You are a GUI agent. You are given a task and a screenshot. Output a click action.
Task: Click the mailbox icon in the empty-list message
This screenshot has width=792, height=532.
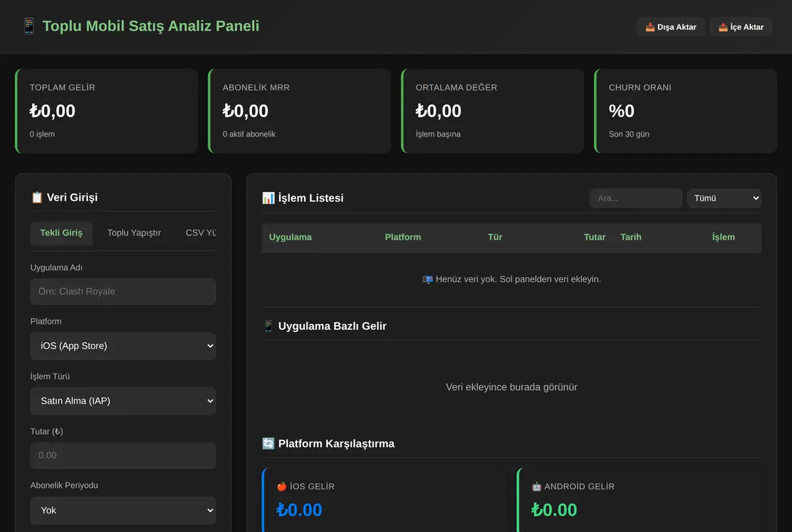[x=428, y=279]
